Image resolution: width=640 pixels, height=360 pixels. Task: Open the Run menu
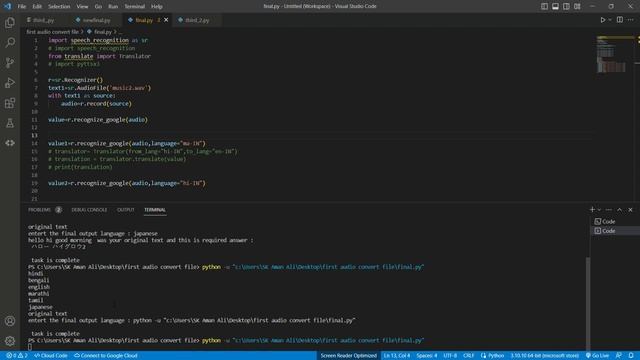[x=113, y=6]
